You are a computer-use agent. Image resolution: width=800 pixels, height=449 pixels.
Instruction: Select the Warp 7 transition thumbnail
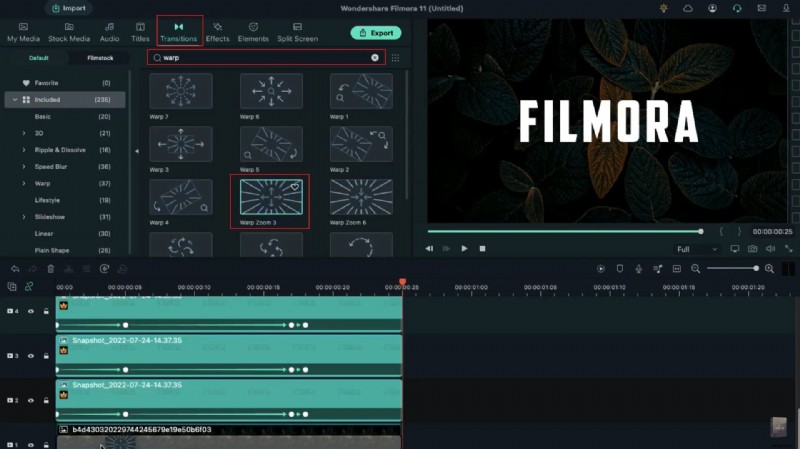[x=181, y=92]
